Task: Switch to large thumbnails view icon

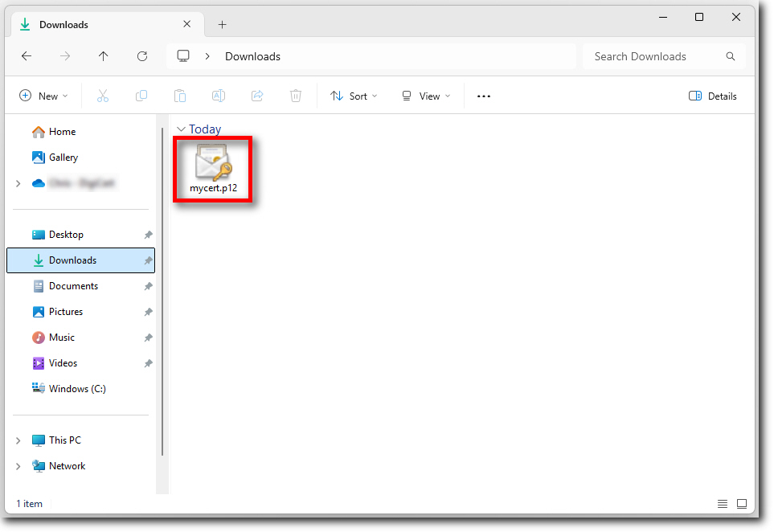Action: pos(741,503)
